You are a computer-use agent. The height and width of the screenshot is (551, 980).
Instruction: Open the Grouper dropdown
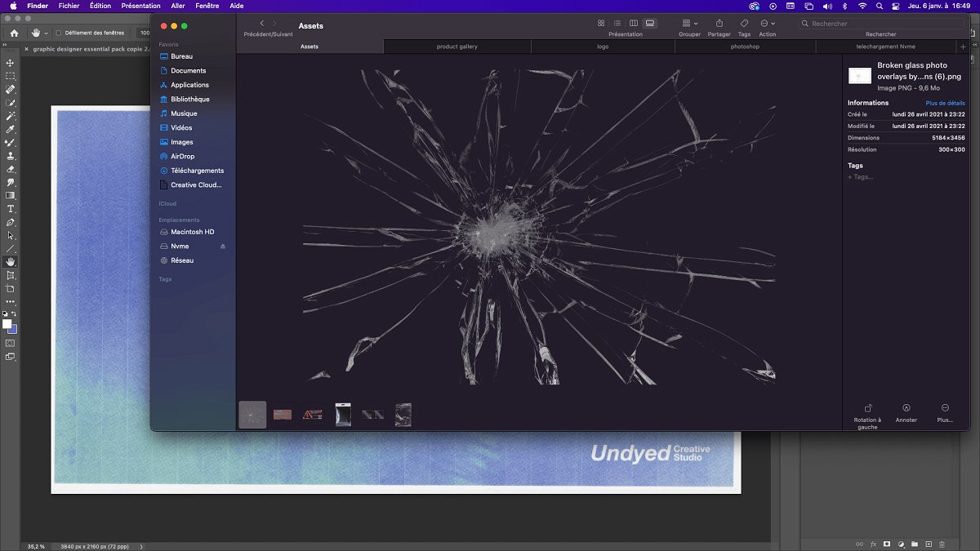(x=689, y=24)
